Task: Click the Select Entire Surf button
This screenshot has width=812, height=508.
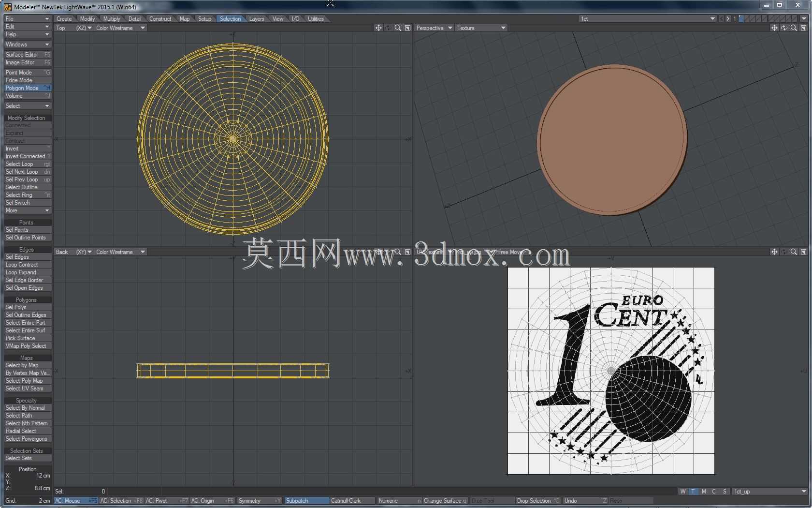Action: point(28,330)
